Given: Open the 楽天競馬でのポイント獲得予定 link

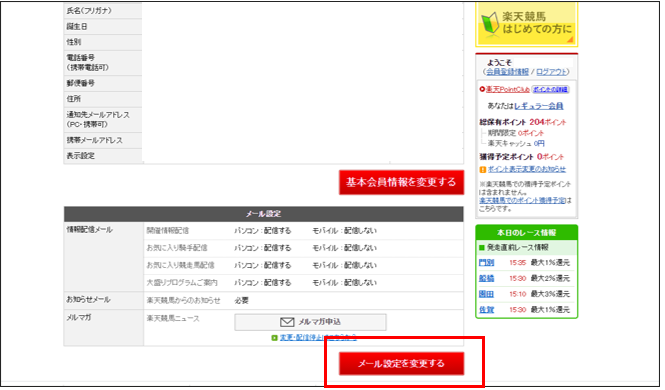Looking at the screenshot, I should [x=522, y=201].
